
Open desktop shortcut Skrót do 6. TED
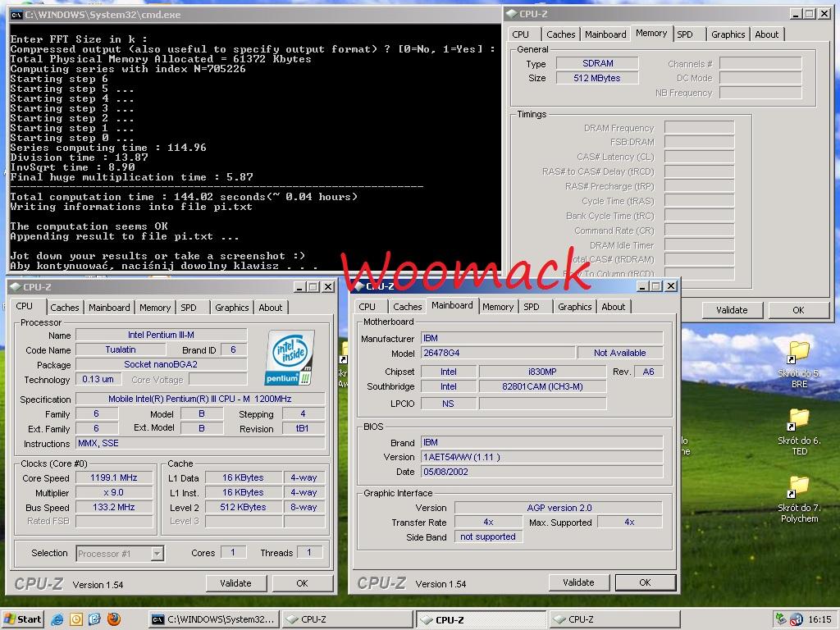pos(799,432)
